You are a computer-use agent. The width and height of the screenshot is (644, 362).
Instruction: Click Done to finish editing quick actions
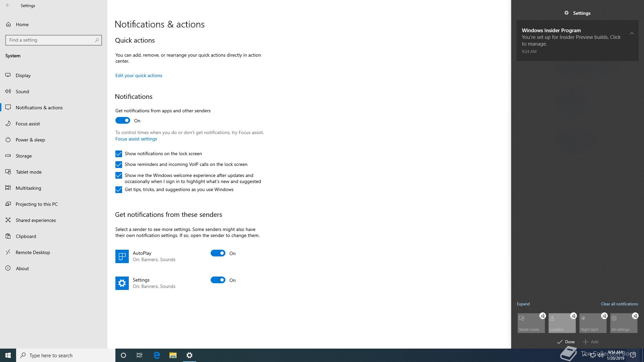(566, 342)
